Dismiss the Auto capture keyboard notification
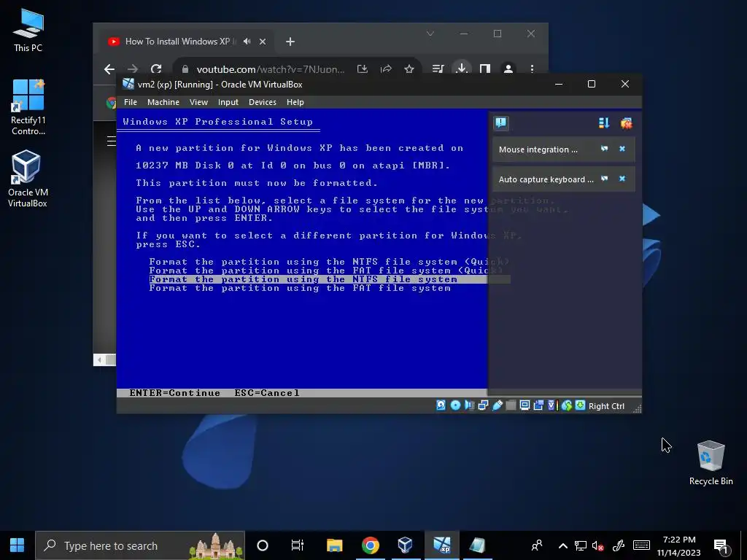 pyautogui.click(x=622, y=179)
